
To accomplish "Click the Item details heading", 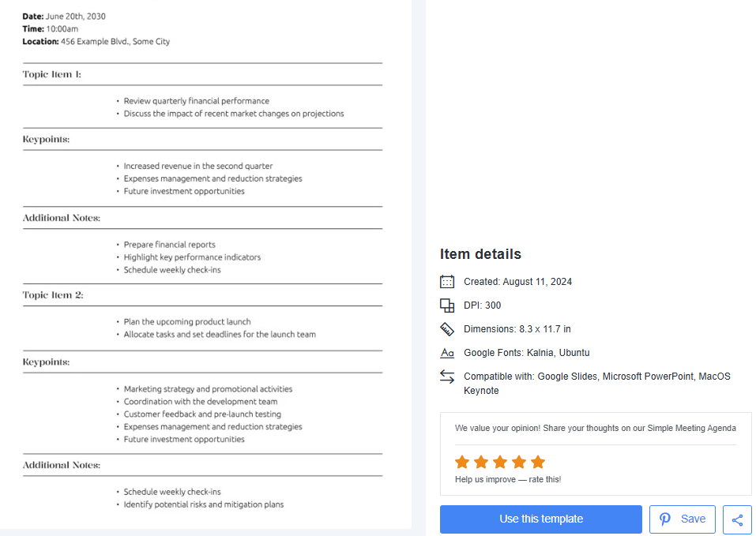I will (x=480, y=254).
